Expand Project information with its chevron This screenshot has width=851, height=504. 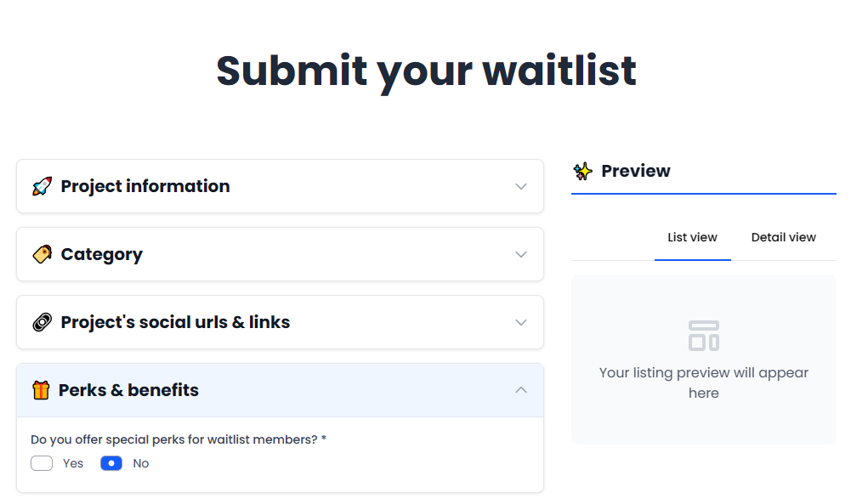pyautogui.click(x=521, y=186)
